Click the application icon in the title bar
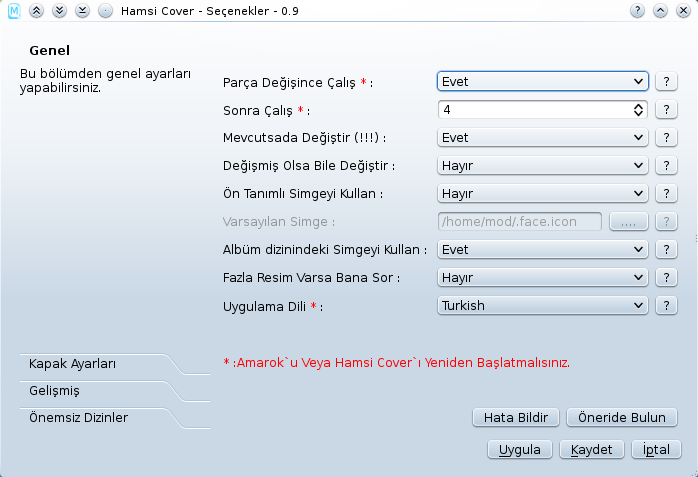Screen dimensions: 698x477 14,11
